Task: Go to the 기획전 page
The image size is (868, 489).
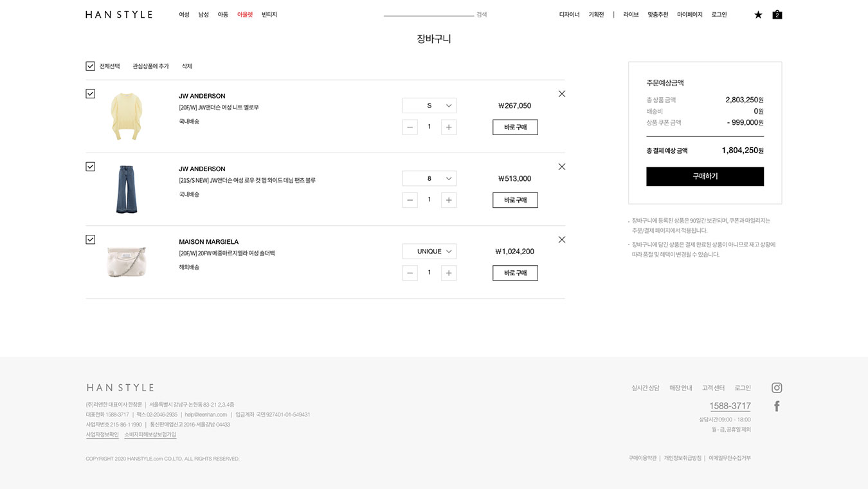Action: [x=597, y=15]
